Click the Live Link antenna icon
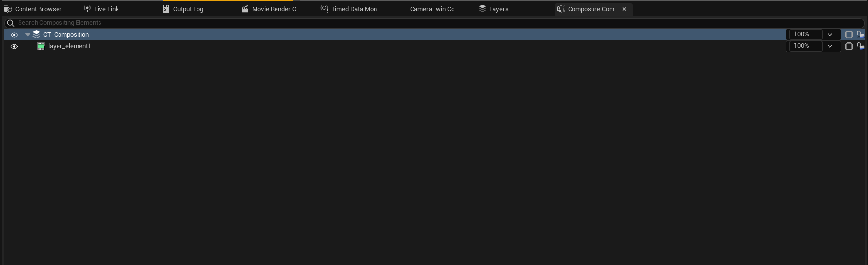 [x=87, y=9]
